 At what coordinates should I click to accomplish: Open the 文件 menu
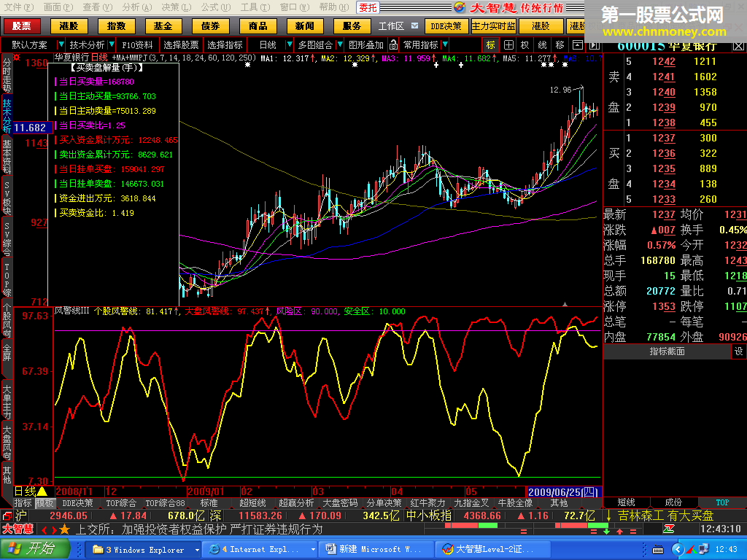[18, 7]
